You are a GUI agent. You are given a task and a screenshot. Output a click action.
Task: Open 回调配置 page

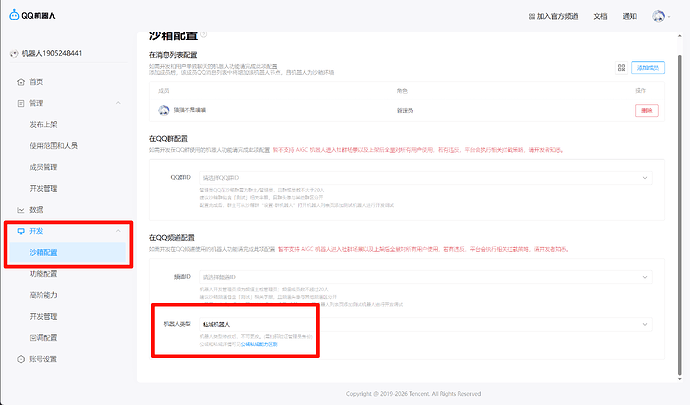[43, 338]
